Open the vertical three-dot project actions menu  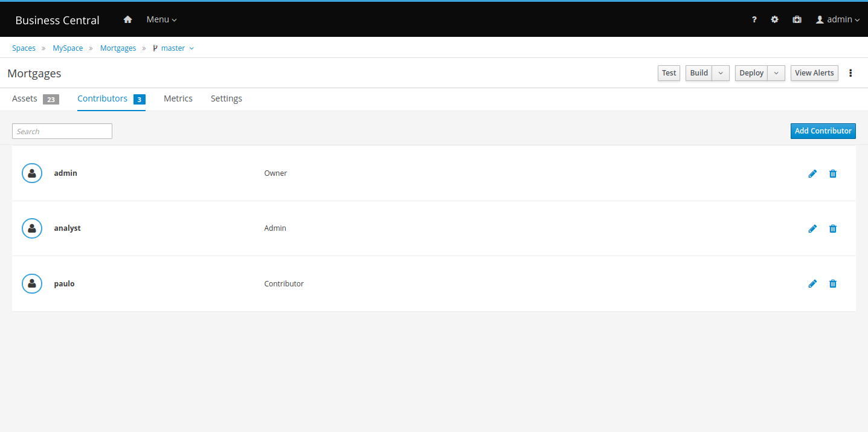tap(850, 73)
